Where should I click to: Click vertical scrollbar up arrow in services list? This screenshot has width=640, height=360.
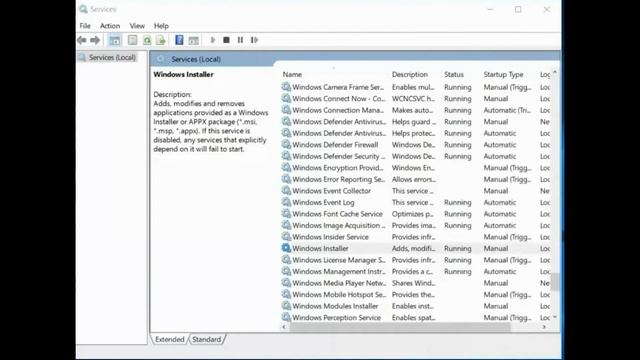click(x=555, y=72)
